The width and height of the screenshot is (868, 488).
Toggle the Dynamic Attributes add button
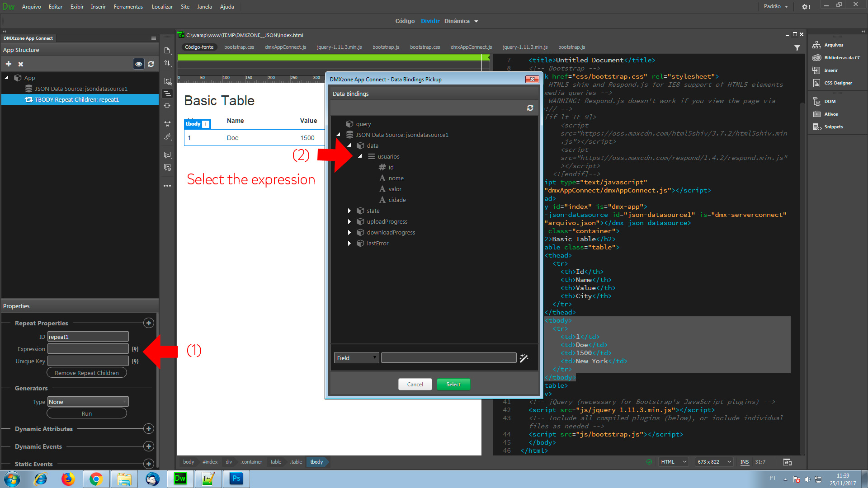pos(148,429)
